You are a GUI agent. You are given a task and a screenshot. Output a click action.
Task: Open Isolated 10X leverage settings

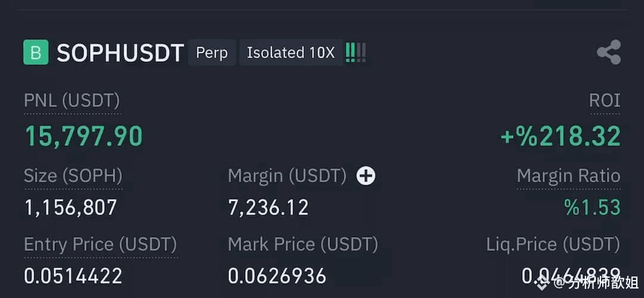(x=291, y=53)
